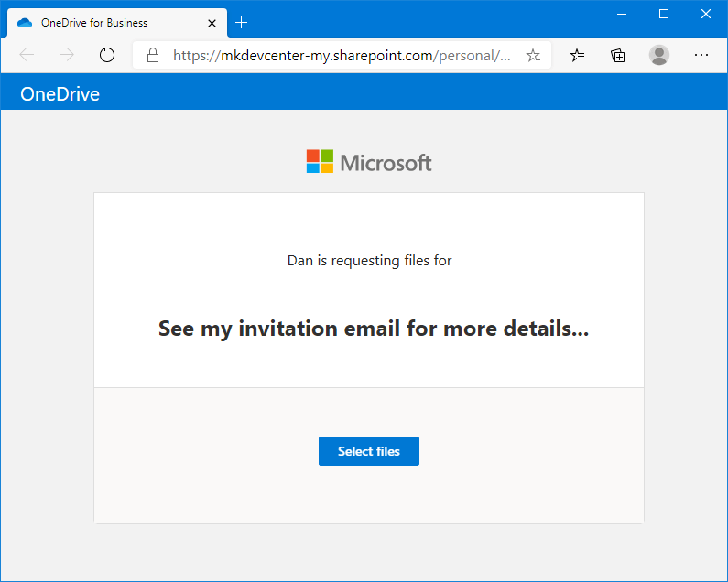The image size is (728, 582).
Task: Click 'See my invitation email' heading
Action: click(374, 329)
